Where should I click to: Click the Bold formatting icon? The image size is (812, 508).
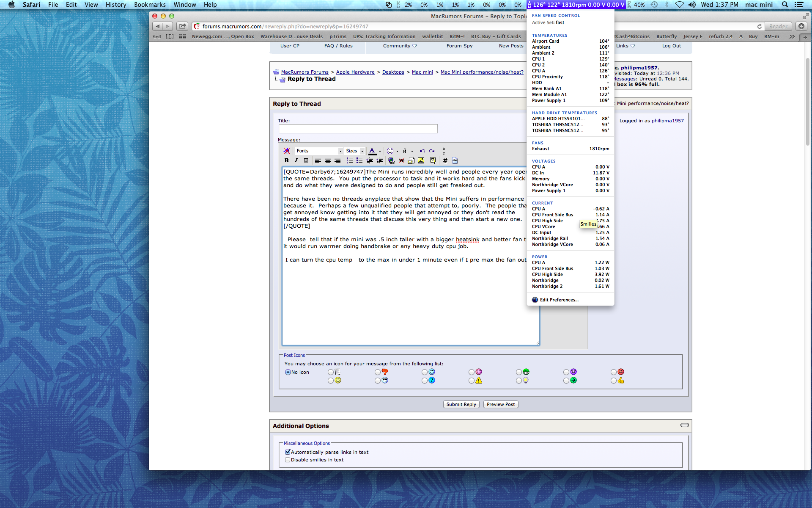click(x=286, y=160)
